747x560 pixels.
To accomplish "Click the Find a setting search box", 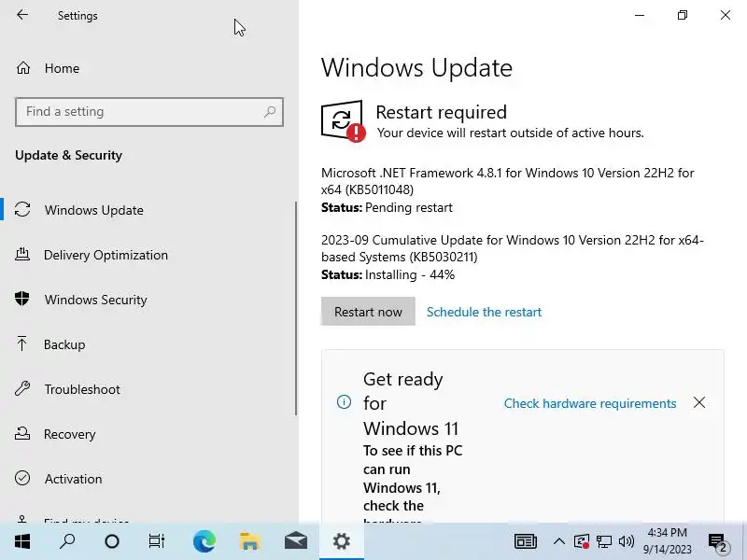I will click(149, 112).
